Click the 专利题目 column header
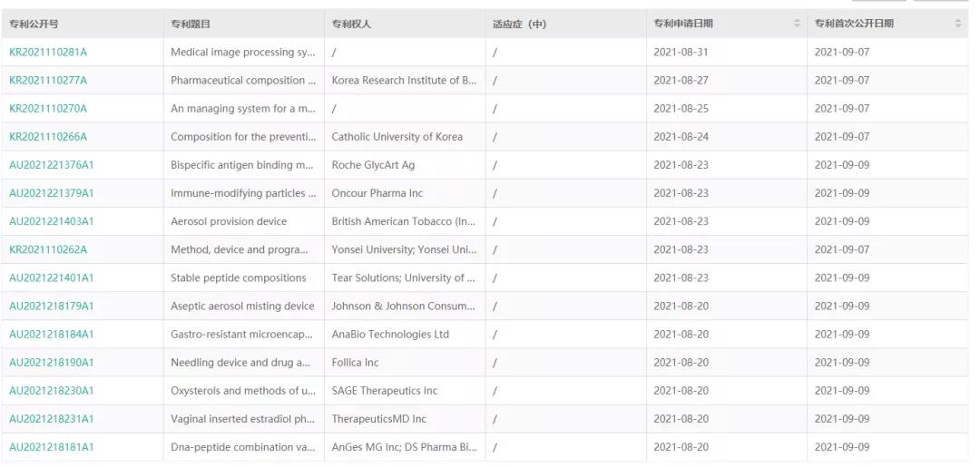The width and height of the screenshot is (980, 467). pos(191,24)
